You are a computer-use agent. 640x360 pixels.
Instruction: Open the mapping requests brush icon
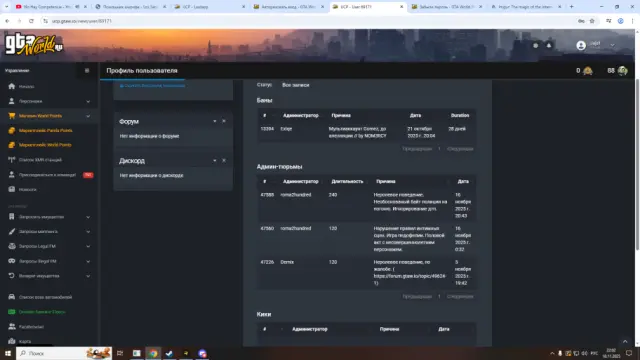coord(11,231)
